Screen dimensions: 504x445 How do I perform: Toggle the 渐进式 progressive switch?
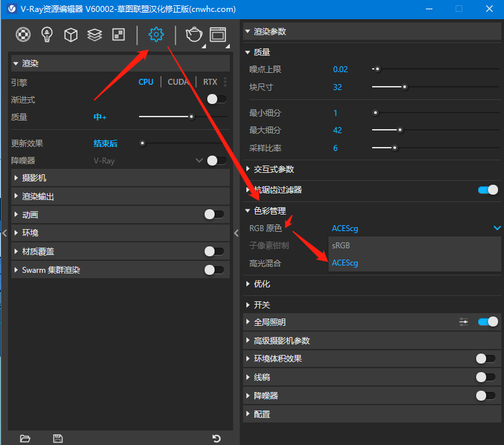pos(216,99)
